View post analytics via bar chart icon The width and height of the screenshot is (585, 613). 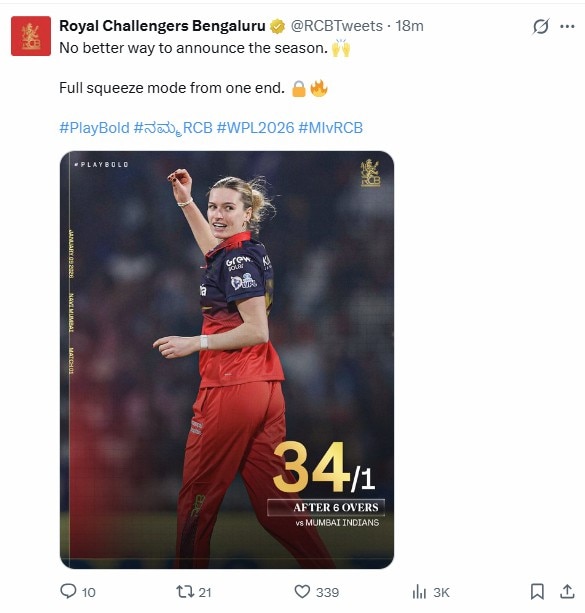click(x=419, y=591)
